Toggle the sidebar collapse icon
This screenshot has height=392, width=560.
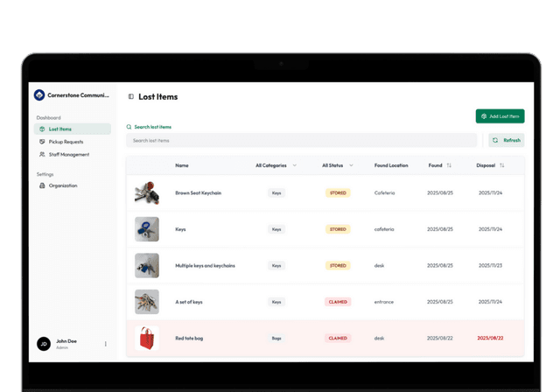(x=131, y=97)
